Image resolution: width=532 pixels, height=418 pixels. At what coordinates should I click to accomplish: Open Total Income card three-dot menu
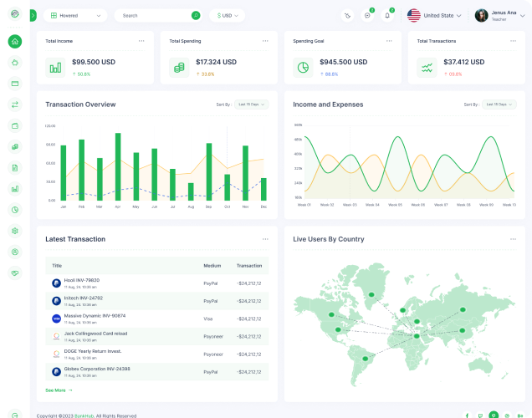(x=141, y=40)
